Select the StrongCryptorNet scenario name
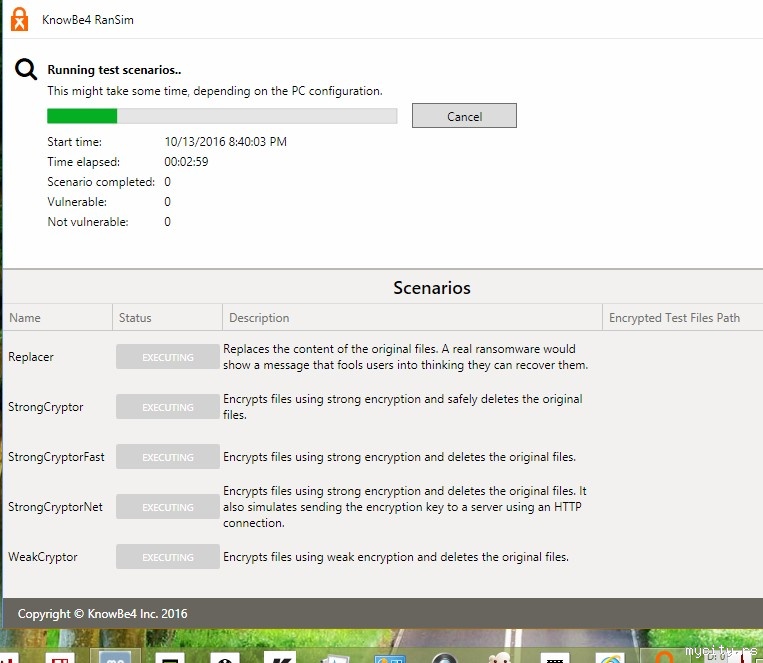The width and height of the screenshot is (763, 663). point(55,507)
